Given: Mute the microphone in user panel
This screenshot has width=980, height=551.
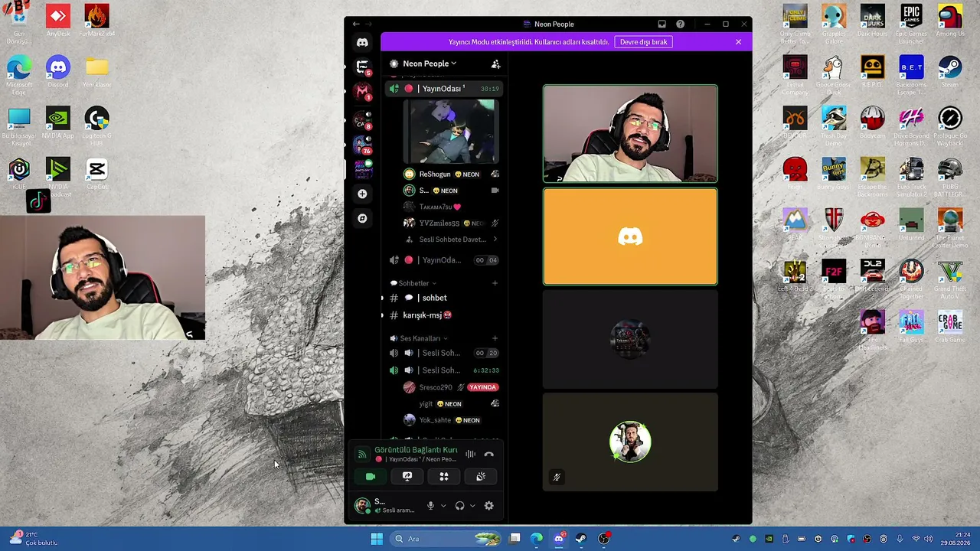Looking at the screenshot, I should coord(430,506).
